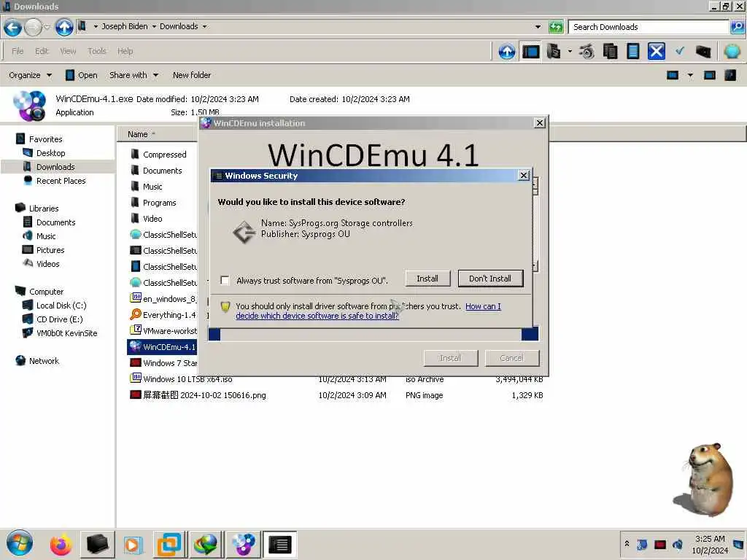Screen dimensions: 747x560
Task: Launch Firefox from the taskbar
Action: click(x=61, y=544)
